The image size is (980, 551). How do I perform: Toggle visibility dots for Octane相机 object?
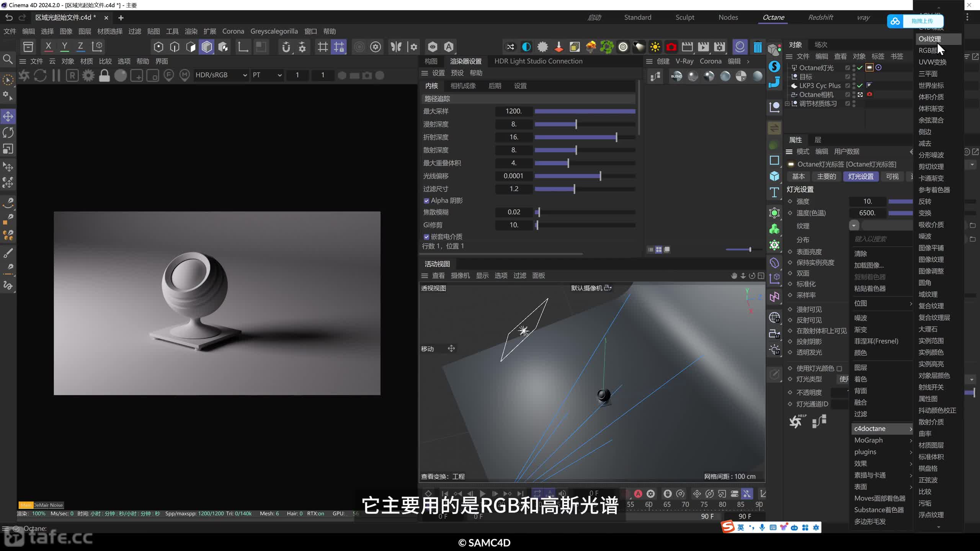coord(854,95)
